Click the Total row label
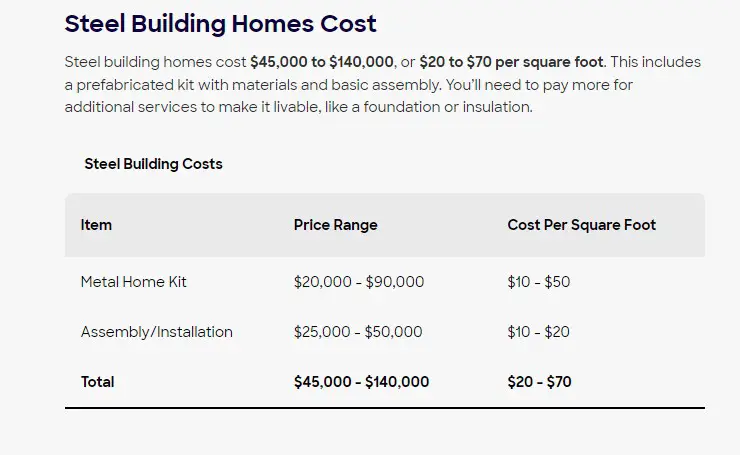 click(x=98, y=381)
